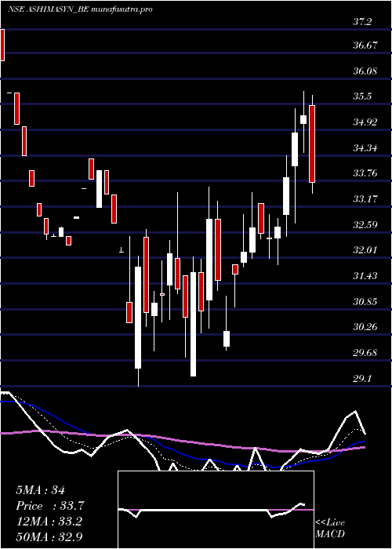Click the 33.17 price axis label

point(365,199)
